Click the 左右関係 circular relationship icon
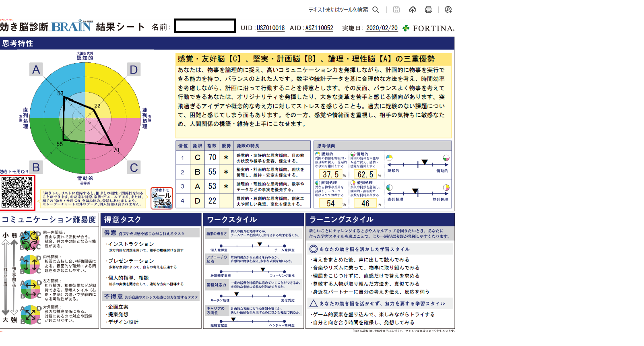The height and width of the screenshot is (346, 644). pyautogui.click(x=31, y=289)
